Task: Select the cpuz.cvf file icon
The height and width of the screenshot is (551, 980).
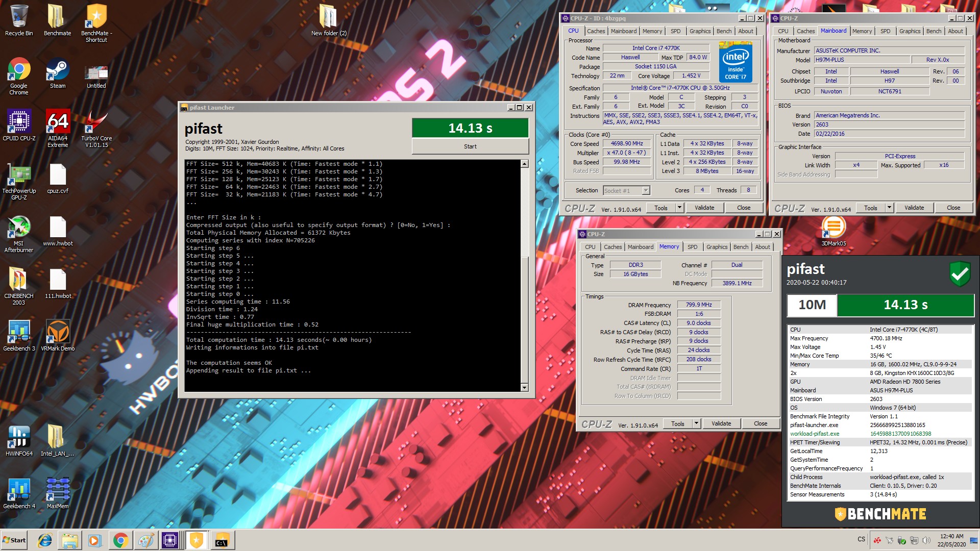Action: tap(57, 178)
